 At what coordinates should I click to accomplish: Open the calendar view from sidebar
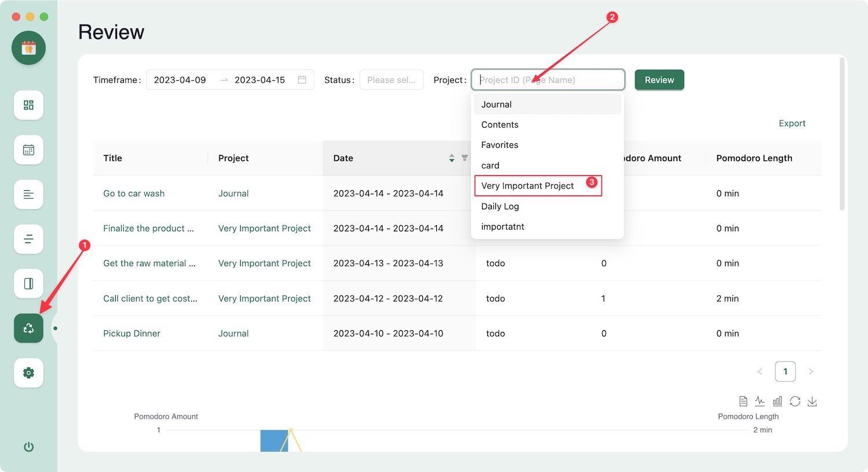[x=28, y=150]
